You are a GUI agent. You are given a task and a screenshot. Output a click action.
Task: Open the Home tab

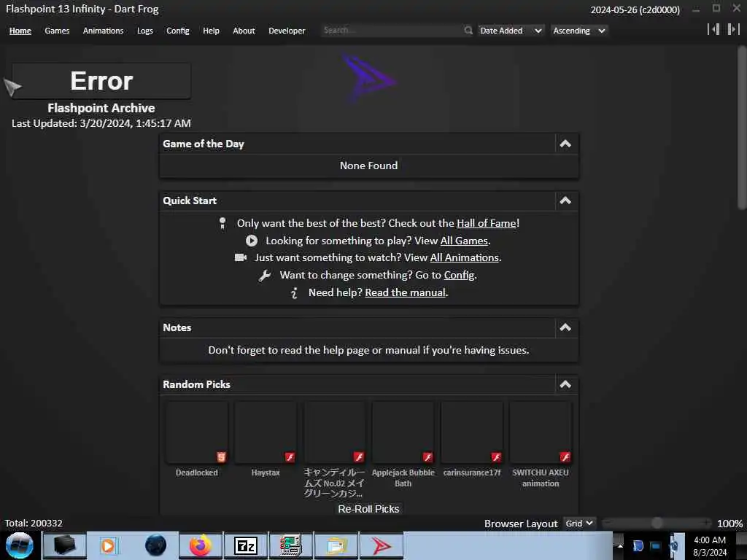pyautogui.click(x=20, y=31)
